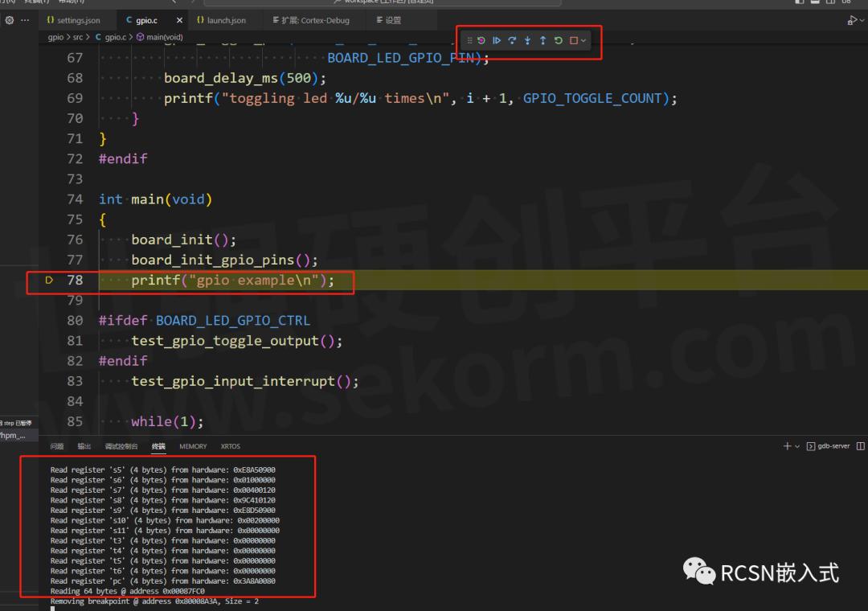Toggle the breakpoint on line 78
Image resolution: width=868 pixels, height=611 pixels.
pos(48,280)
